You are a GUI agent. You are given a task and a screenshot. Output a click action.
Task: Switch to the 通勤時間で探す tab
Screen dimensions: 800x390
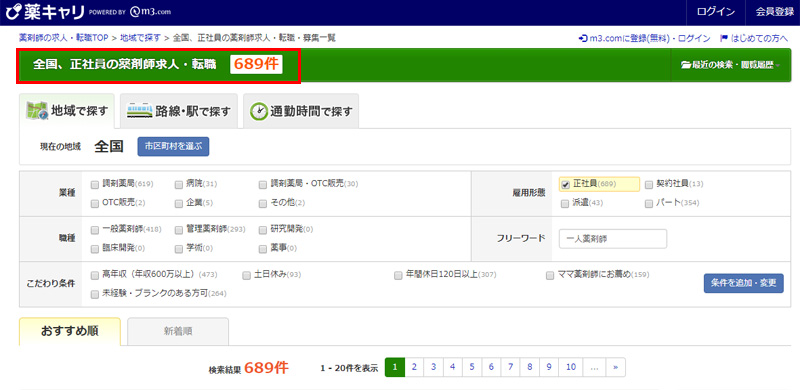click(x=301, y=111)
